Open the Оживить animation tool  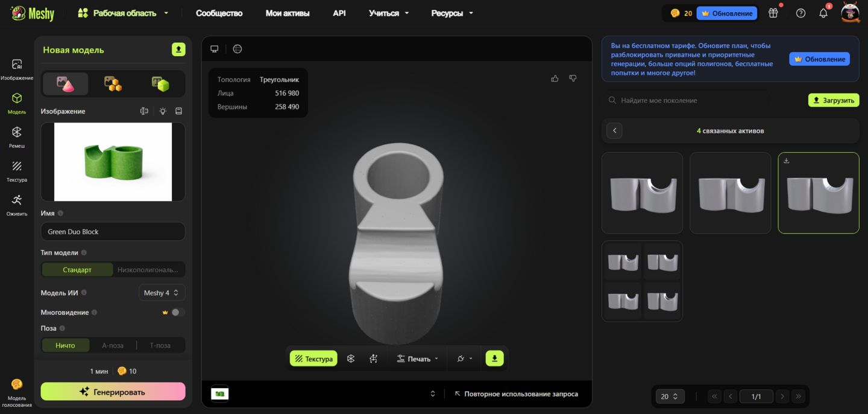[17, 205]
